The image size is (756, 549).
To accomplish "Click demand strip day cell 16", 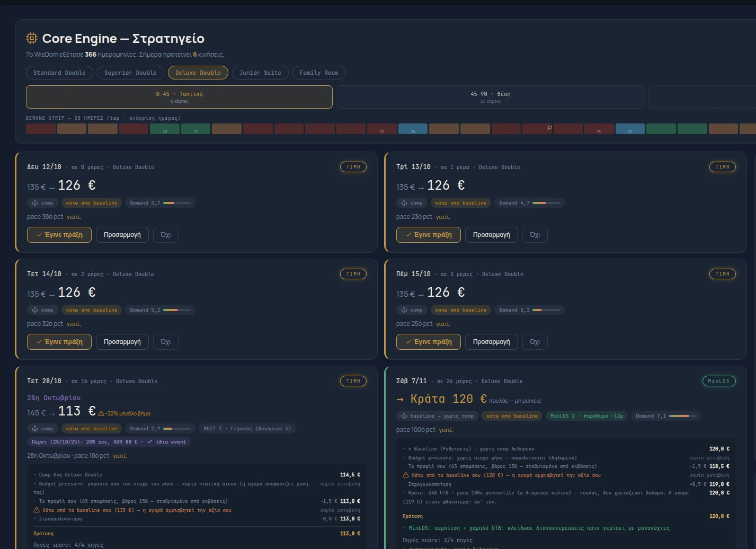I will 165,129.
